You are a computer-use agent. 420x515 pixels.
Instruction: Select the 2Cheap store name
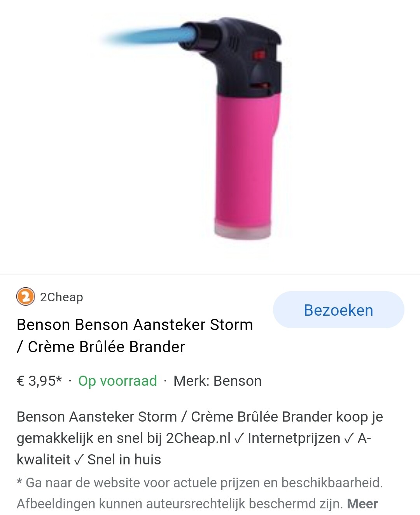click(61, 297)
